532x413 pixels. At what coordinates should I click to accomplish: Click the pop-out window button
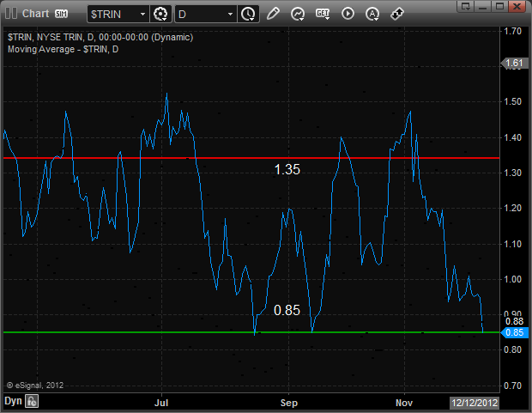click(x=465, y=6)
